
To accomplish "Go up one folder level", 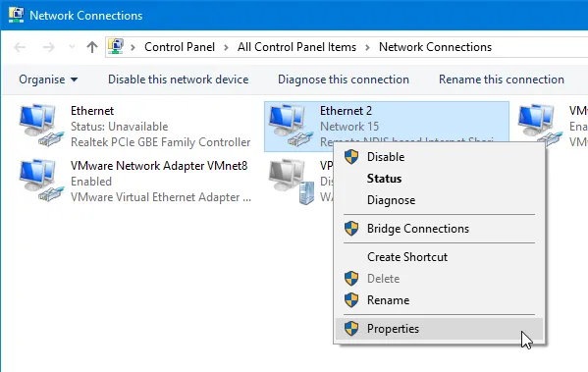I will click(x=92, y=47).
